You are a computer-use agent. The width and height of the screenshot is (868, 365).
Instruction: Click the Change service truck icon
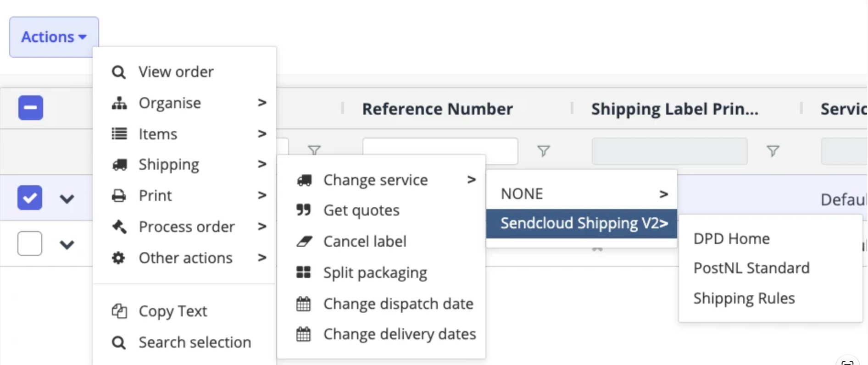point(304,180)
